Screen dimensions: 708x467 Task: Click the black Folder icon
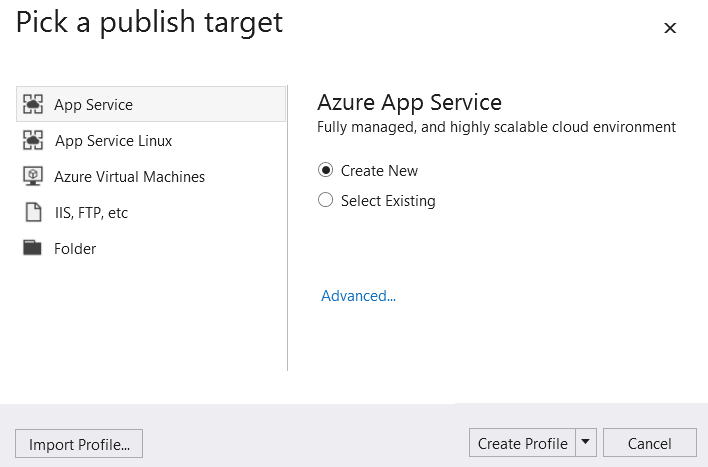33,249
